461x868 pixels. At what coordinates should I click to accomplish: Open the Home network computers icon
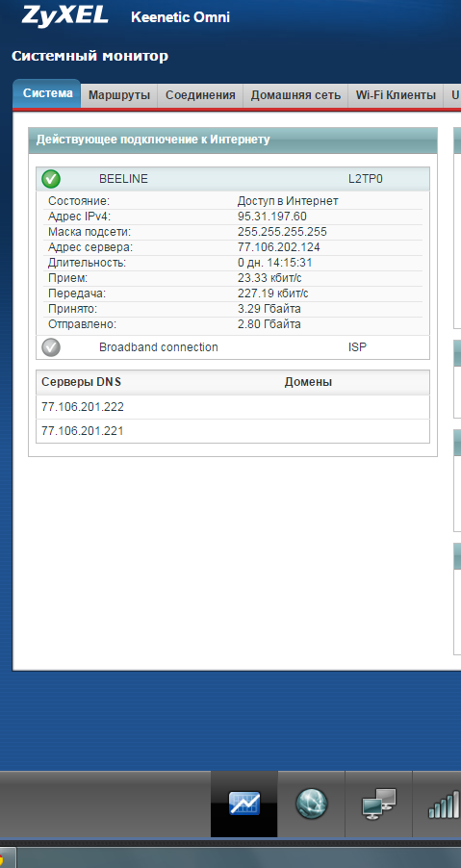(379, 804)
